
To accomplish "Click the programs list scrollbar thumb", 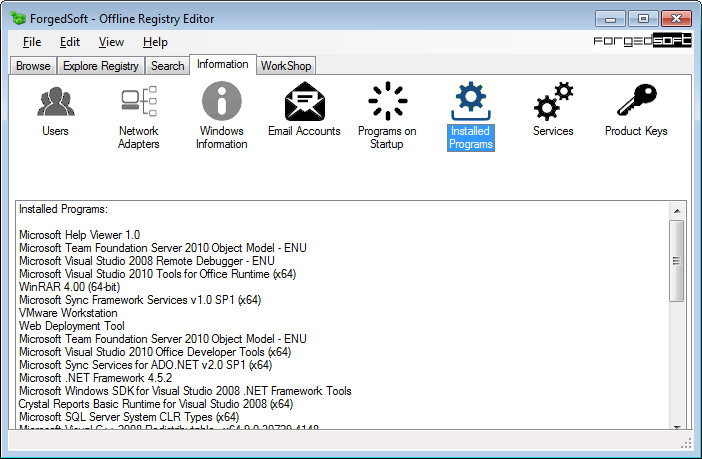I will (677, 261).
